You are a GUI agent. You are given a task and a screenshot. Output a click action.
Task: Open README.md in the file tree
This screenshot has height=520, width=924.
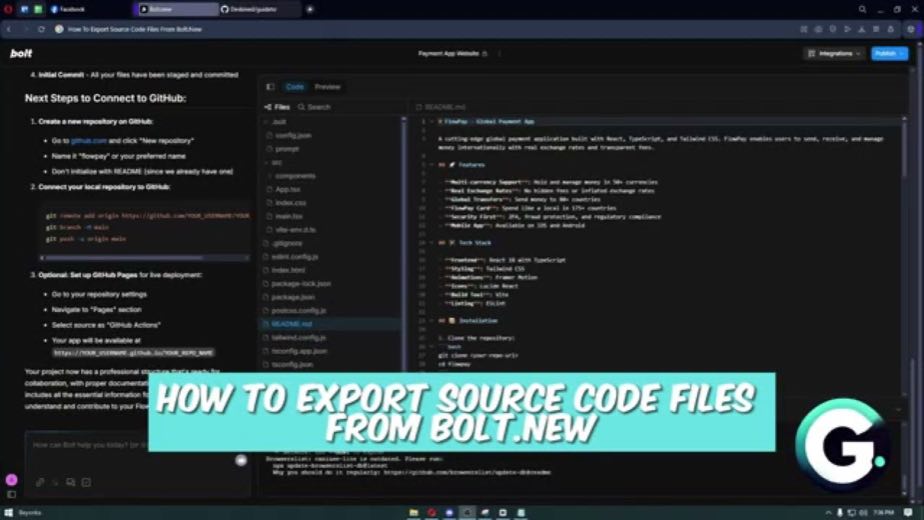(292, 324)
